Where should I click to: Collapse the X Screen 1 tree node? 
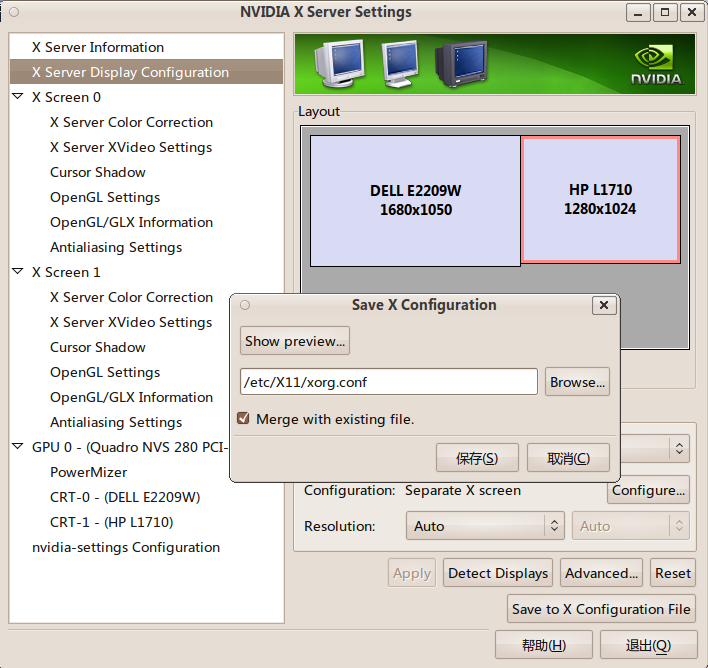[x=18, y=271]
